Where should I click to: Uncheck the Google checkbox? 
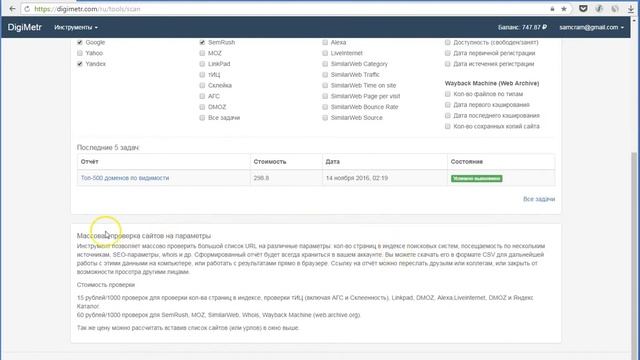click(x=80, y=42)
